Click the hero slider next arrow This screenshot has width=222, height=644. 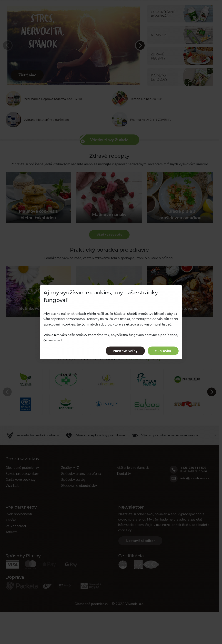coord(140,45)
